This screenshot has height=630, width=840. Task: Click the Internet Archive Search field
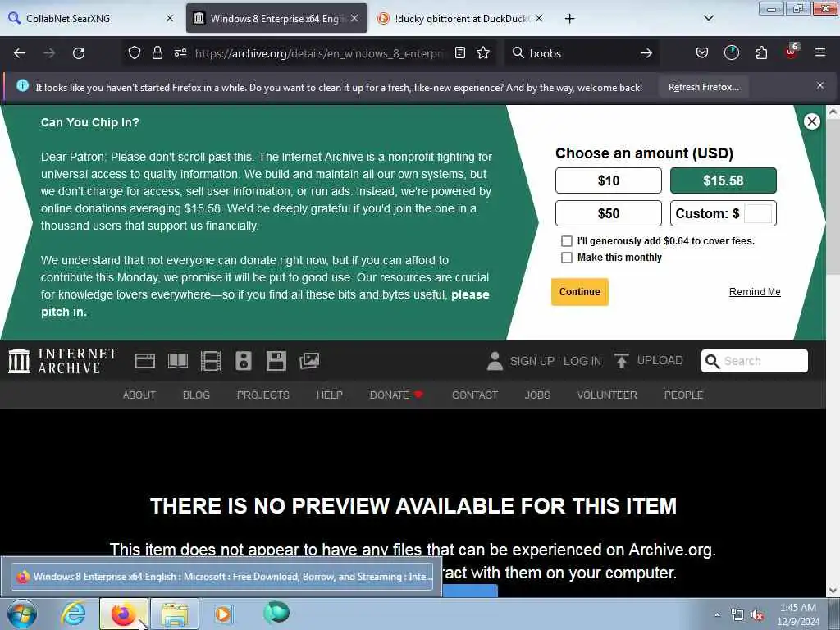755,361
